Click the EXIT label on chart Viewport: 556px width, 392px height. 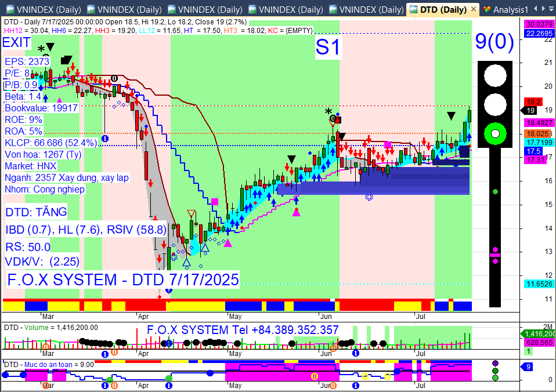pos(16,42)
